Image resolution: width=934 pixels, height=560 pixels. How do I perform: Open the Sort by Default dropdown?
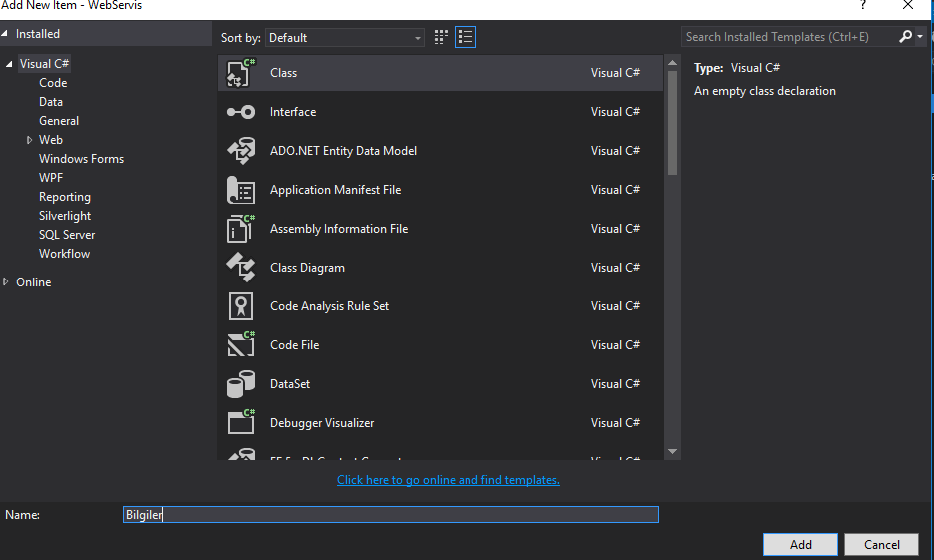pyautogui.click(x=345, y=38)
